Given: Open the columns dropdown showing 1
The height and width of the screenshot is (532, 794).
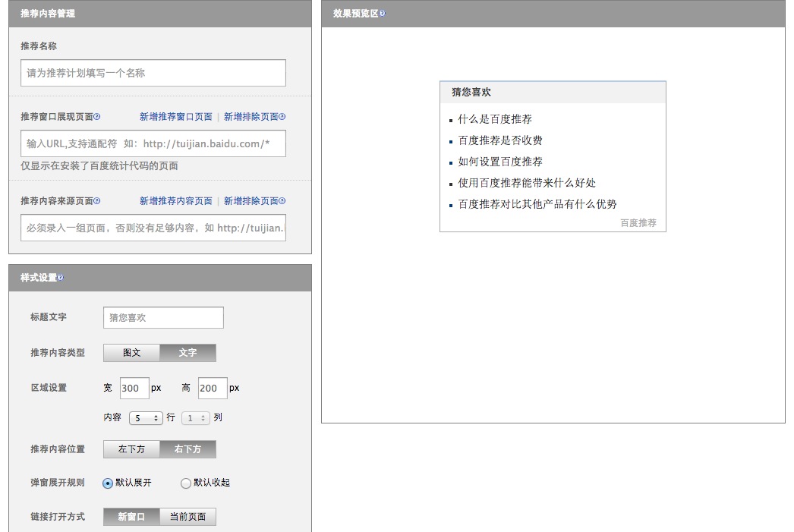Looking at the screenshot, I should [x=195, y=418].
